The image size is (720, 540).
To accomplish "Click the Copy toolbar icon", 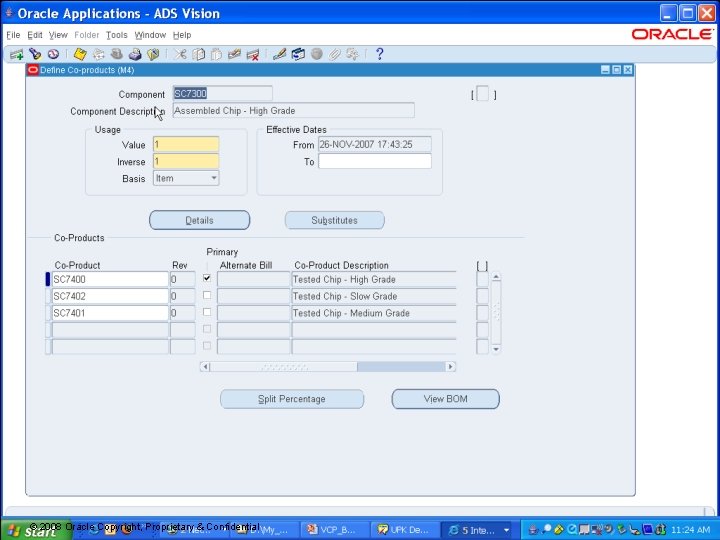I will point(198,55).
